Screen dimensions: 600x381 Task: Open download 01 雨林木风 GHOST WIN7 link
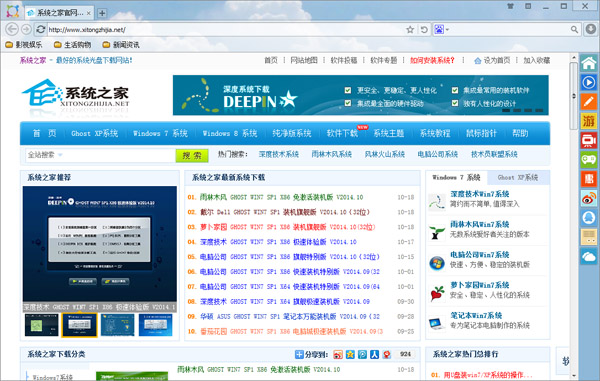point(281,197)
